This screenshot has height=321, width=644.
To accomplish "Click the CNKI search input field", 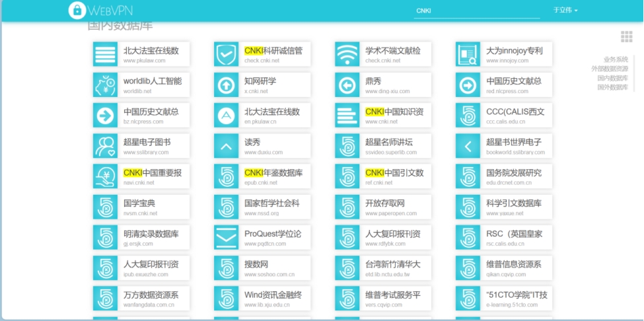I will [477, 11].
